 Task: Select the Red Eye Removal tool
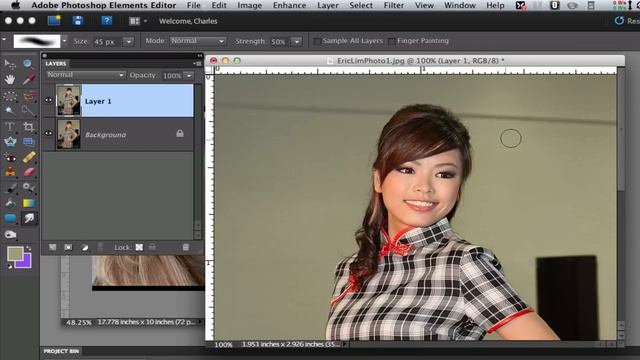[10, 158]
